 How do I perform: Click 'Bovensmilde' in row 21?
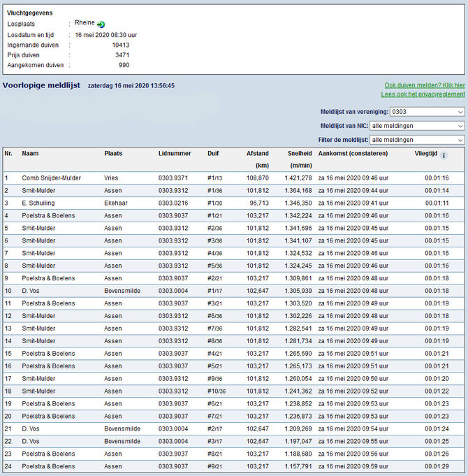(122, 429)
